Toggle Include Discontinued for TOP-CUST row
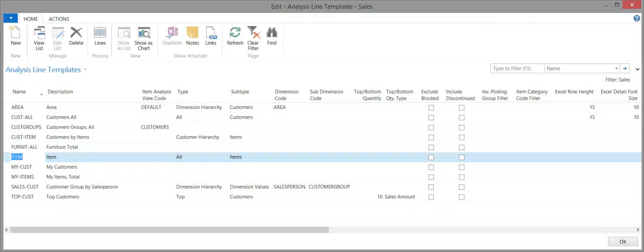This screenshot has width=644, height=252. (x=461, y=197)
